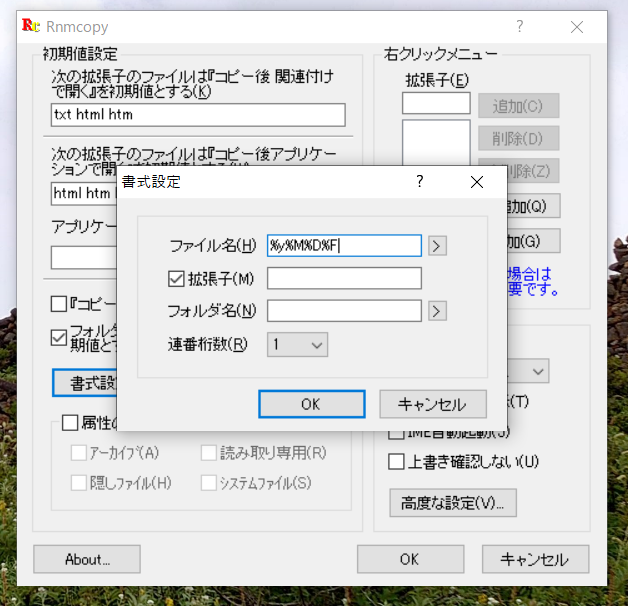Click the 拡張子(E) input under 右クリックメニュー
628x606 pixels.
pyautogui.click(x=436, y=103)
